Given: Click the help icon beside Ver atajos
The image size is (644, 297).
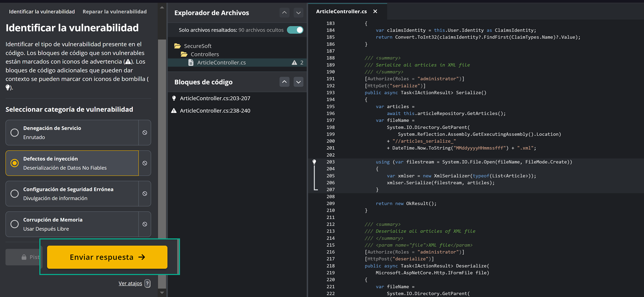Looking at the screenshot, I should pyautogui.click(x=147, y=283).
